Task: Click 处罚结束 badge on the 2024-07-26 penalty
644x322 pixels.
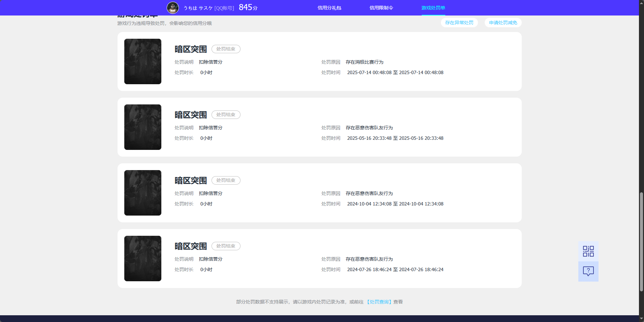Action: [x=226, y=246]
